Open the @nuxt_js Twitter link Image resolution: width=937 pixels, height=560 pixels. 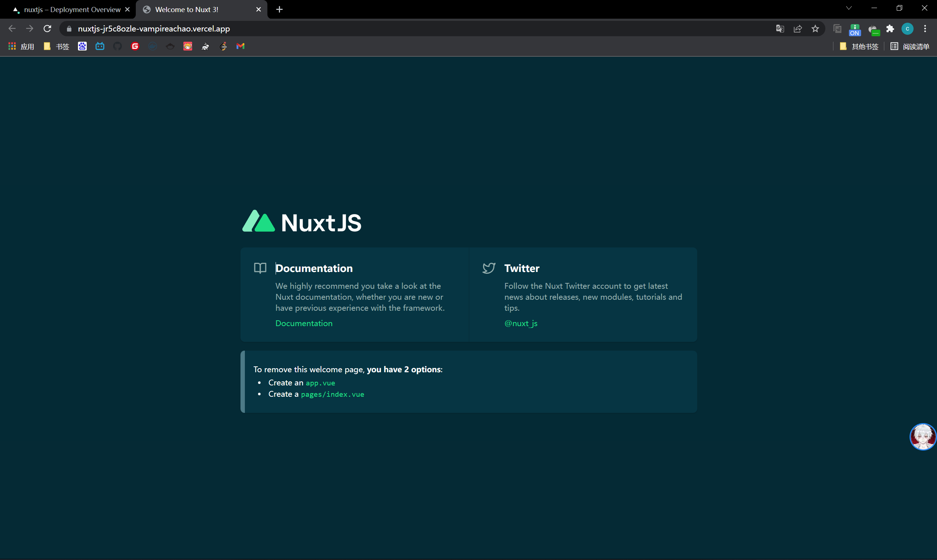click(521, 324)
